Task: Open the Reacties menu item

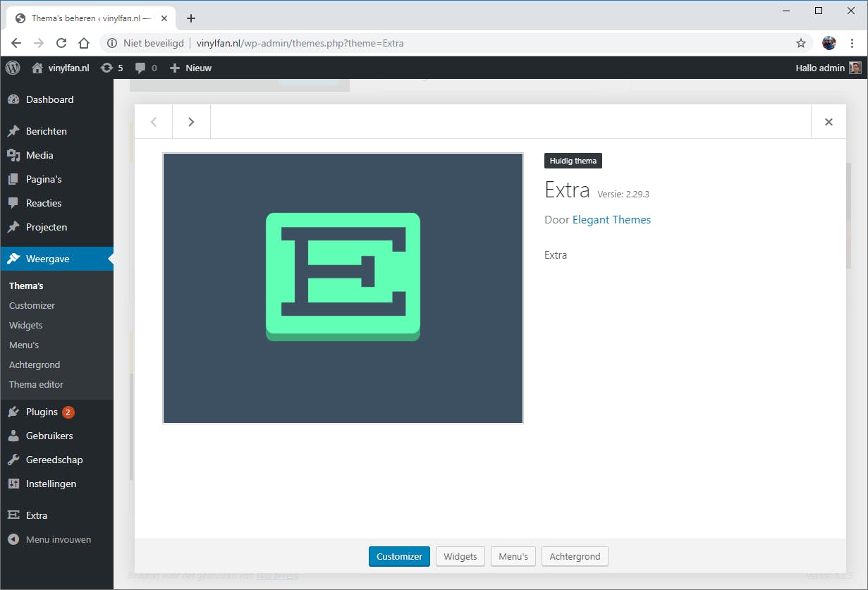Action: click(x=56, y=203)
